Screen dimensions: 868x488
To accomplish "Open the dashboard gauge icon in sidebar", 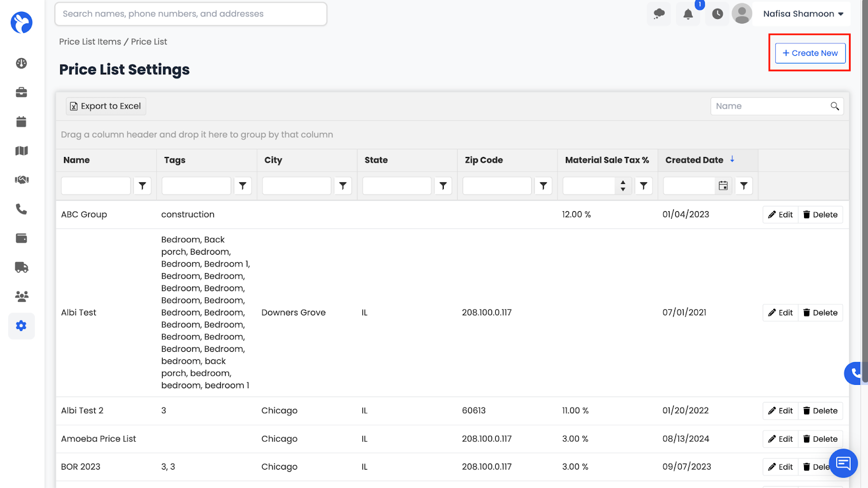I will click(21, 64).
